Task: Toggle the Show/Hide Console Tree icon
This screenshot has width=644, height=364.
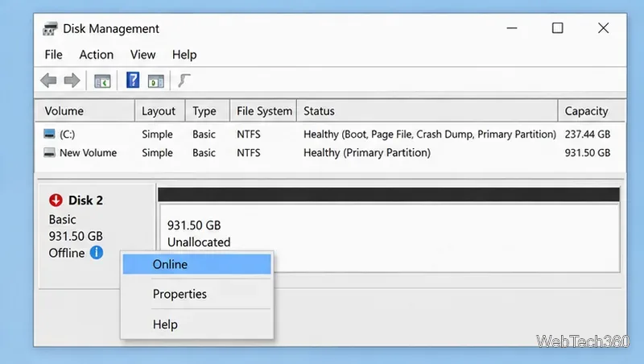Action: (x=102, y=81)
